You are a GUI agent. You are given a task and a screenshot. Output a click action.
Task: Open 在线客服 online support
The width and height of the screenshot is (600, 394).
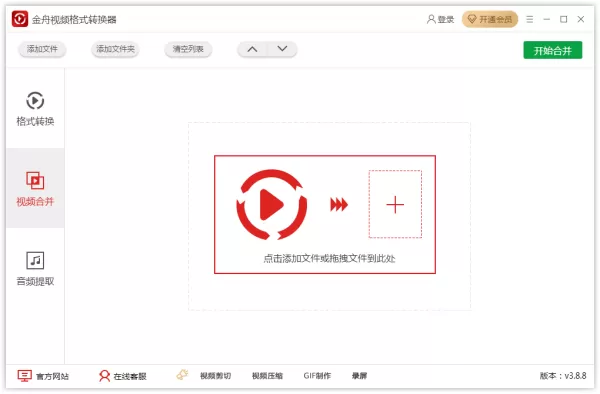coord(122,376)
